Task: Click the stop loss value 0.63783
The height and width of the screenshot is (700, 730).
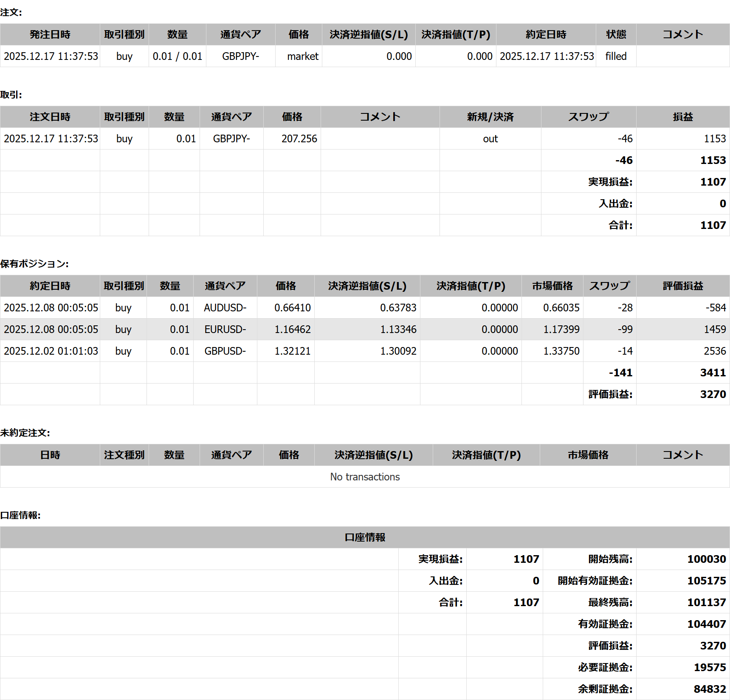Action: 398,308
